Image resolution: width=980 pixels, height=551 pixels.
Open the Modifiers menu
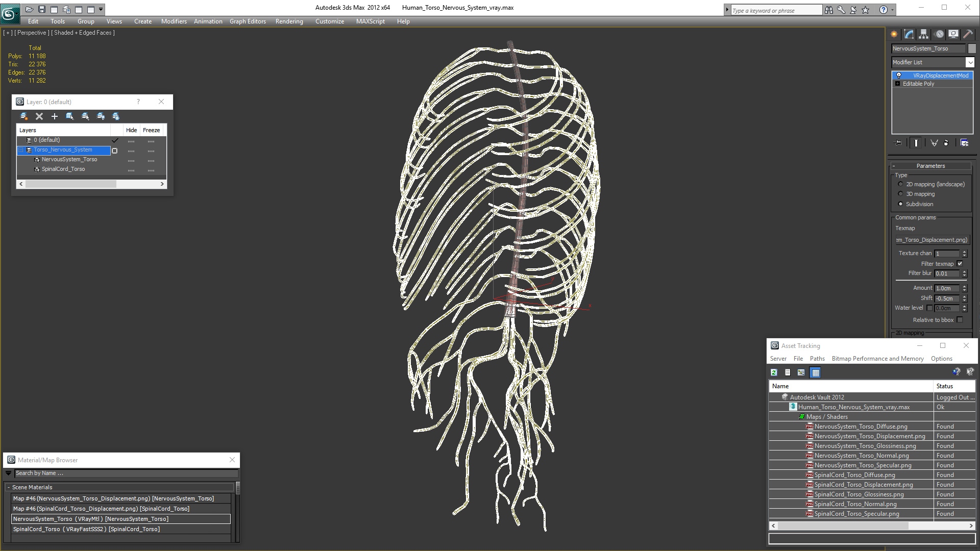(174, 21)
